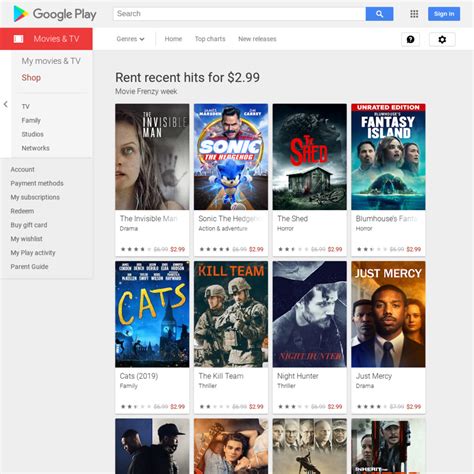Open My Play activity
Image resolution: width=474 pixels, height=474 pixels.
coord(33,253)
